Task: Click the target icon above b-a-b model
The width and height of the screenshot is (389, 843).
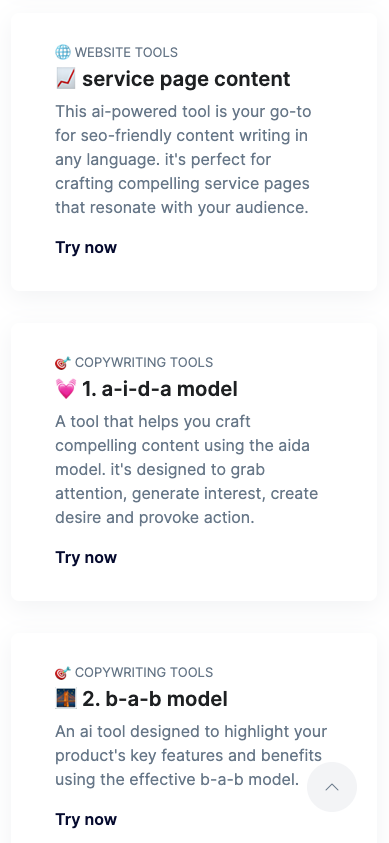Action: pos(63,673)
